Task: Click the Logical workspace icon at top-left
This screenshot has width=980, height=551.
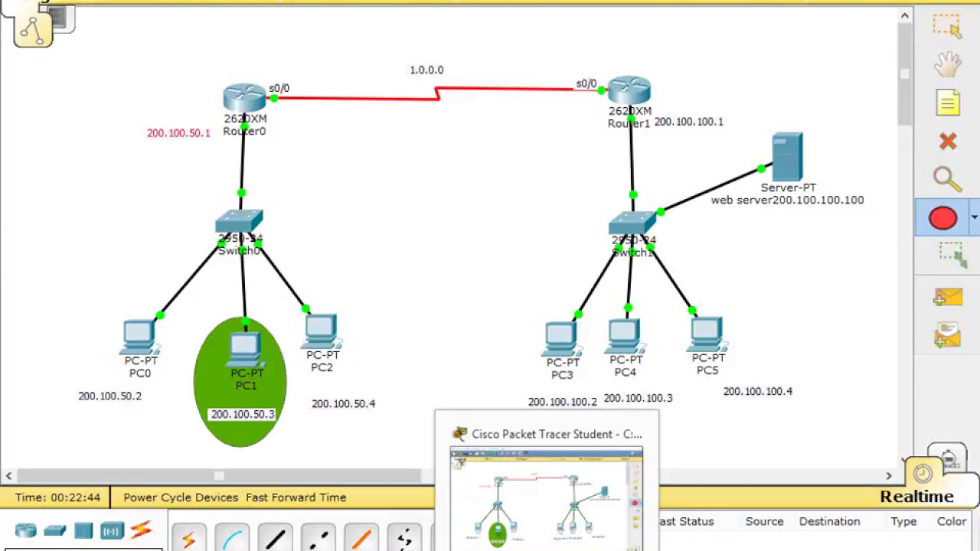Action: pos(33,29)
